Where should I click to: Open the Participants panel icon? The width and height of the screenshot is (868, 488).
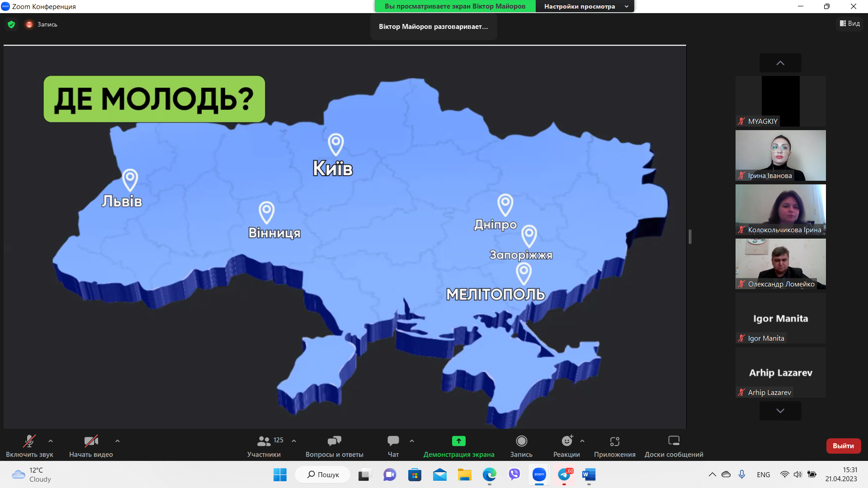click(264, 441)
